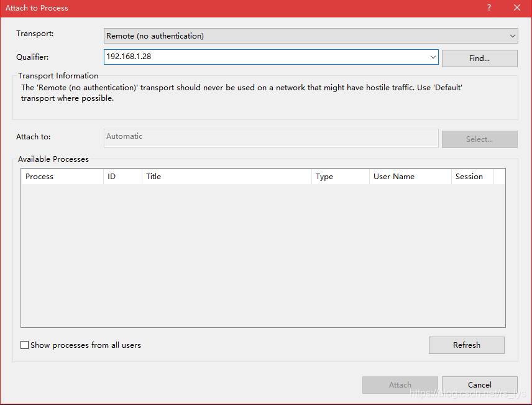The width and height of the screenshot is (532, 405).
Task: Sort by the User Name column header
Action: [410, 176]
